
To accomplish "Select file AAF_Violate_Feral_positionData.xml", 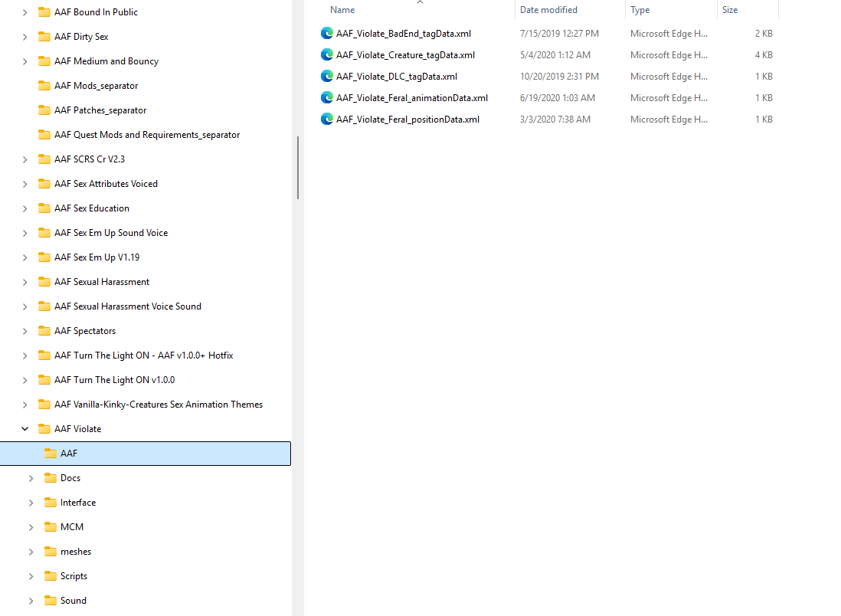I will pyautogui.click(x=407, y=119).
